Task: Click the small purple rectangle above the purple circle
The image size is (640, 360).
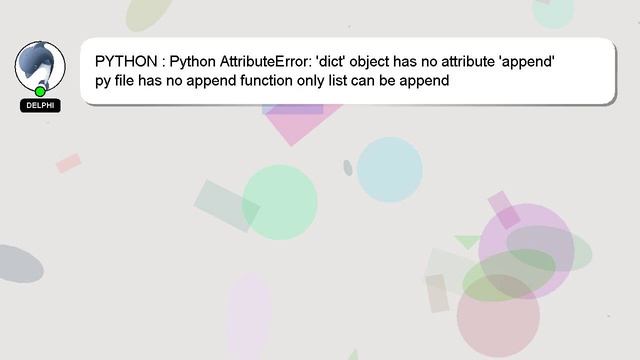Action: tap(504, 210)
